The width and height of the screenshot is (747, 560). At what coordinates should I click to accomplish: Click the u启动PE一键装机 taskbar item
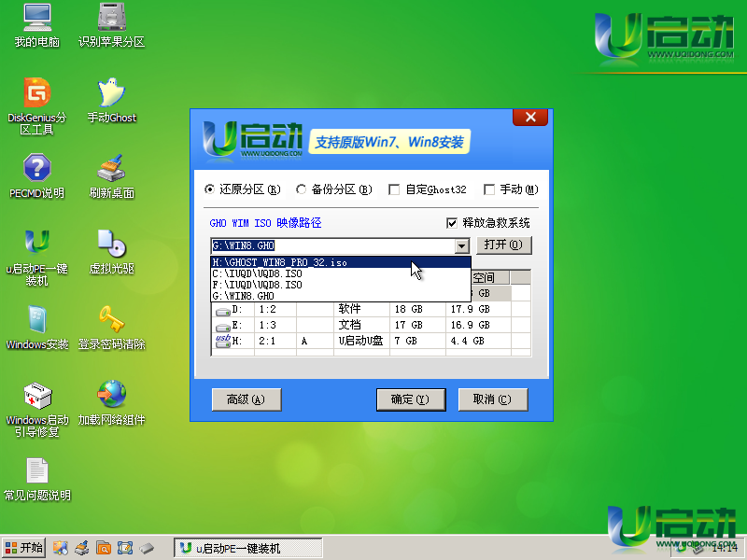point(247,548)
